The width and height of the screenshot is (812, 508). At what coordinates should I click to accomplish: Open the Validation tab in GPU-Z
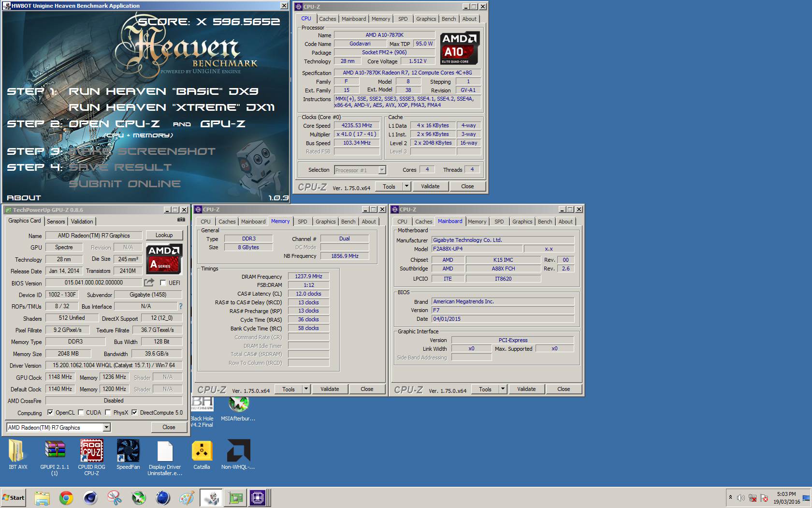tap(82, 221)
